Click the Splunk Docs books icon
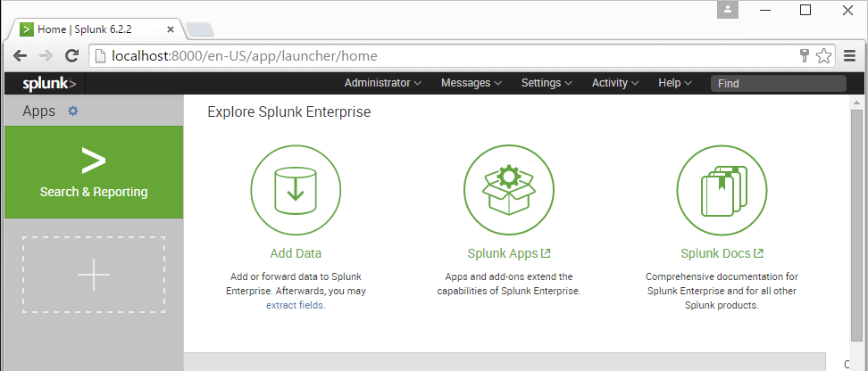Screen dimensions: 868x371 722,190
